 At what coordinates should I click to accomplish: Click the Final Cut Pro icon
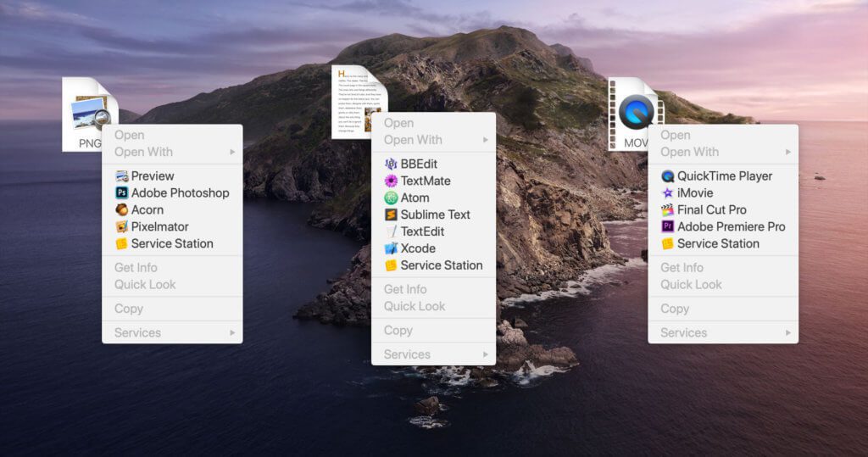pos(668,210)
